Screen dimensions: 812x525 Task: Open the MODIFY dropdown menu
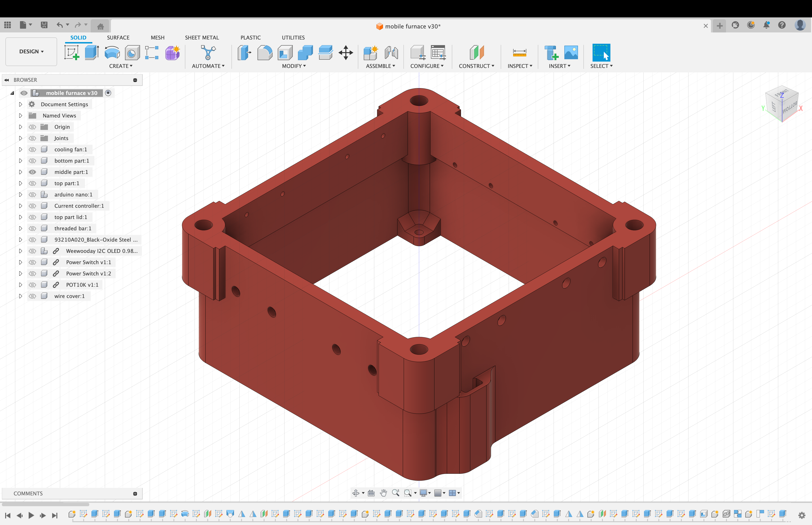[294, 66]
